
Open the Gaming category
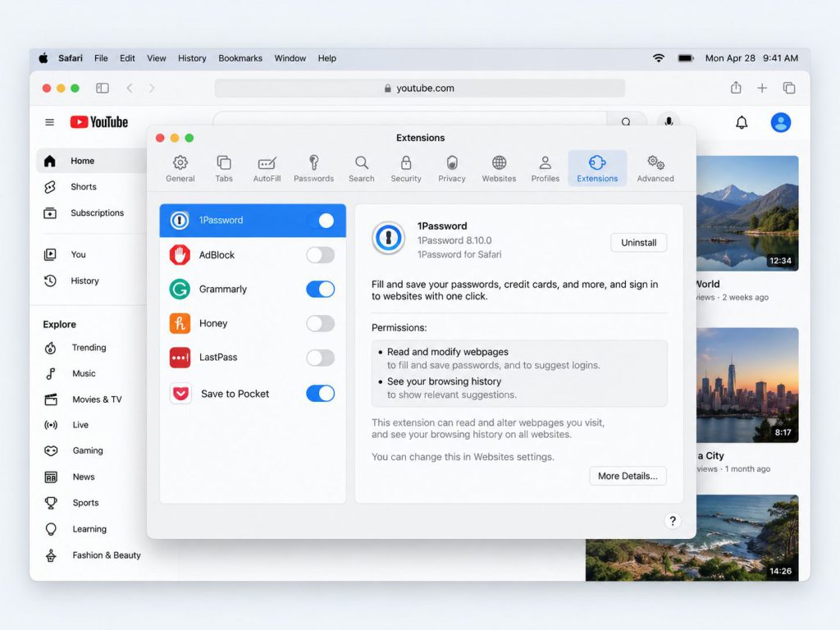point(88,450)
